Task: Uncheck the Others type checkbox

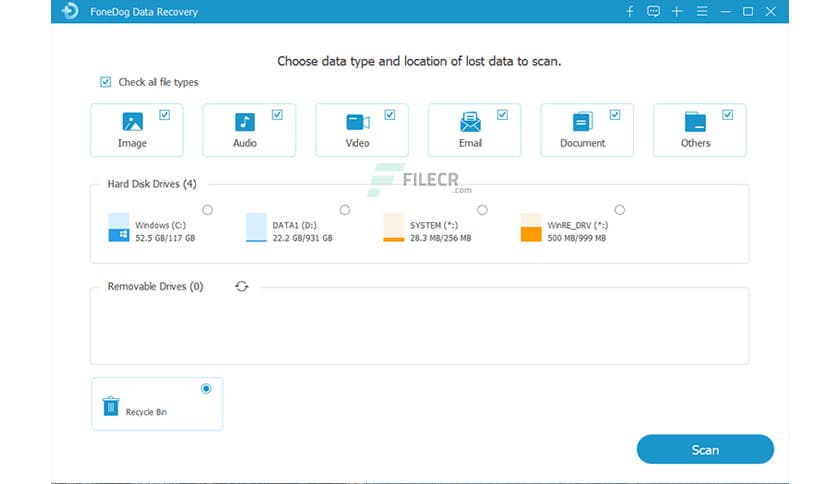Action: (x=727, y=115)
